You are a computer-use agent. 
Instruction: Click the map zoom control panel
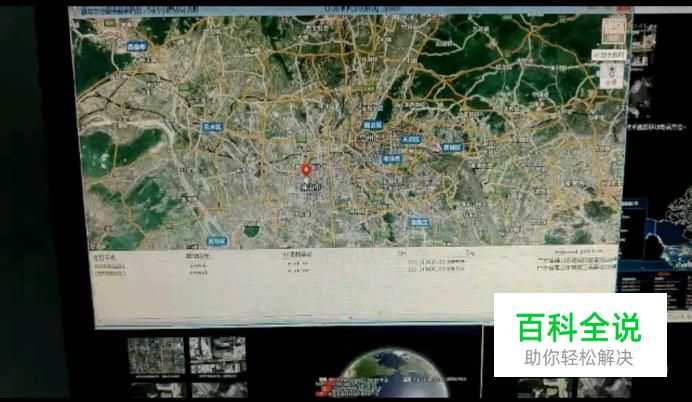click(612, 75)
